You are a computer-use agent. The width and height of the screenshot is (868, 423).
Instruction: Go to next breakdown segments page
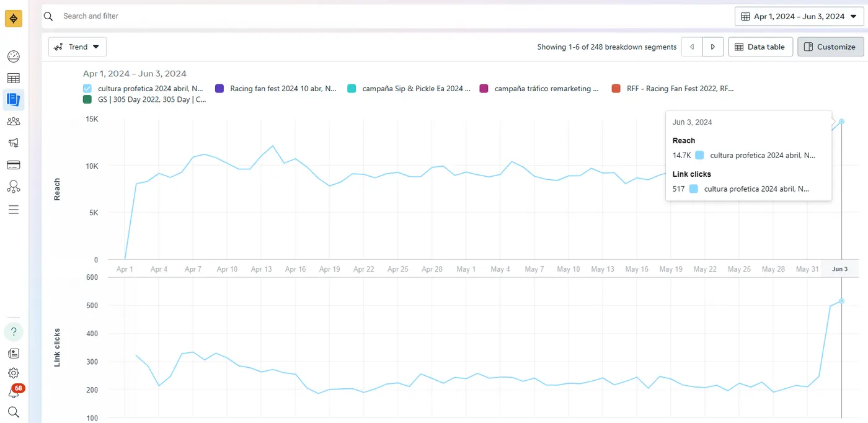pyautogui.click(x=713, y=47)
